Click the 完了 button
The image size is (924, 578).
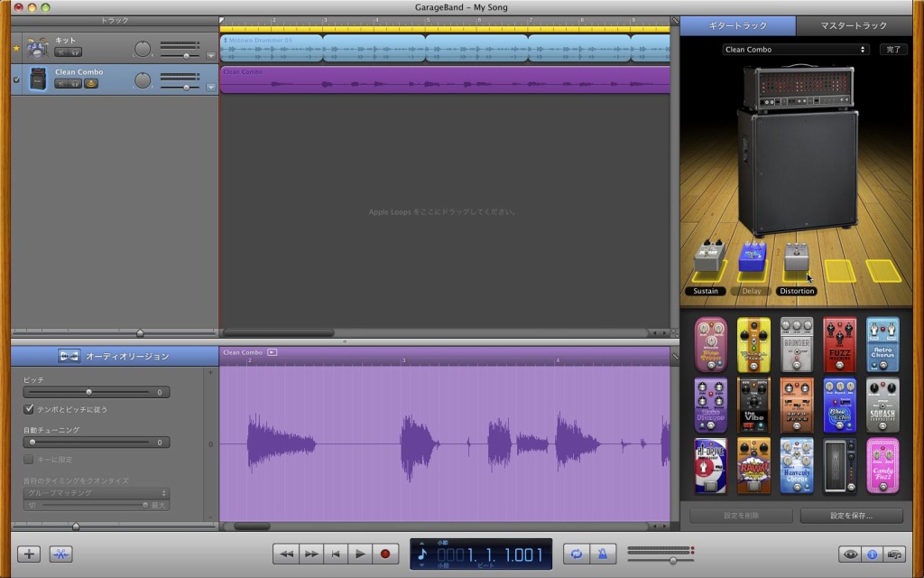(x=893, y=50)
